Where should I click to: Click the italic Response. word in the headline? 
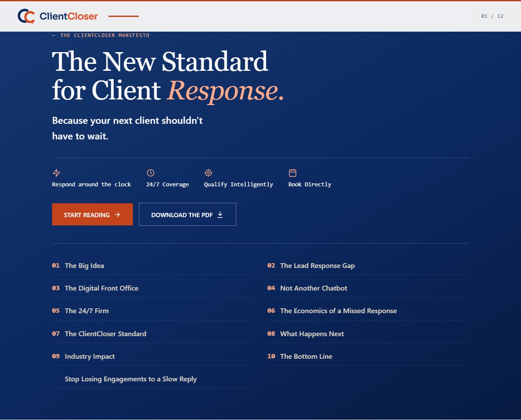(226, 91)
